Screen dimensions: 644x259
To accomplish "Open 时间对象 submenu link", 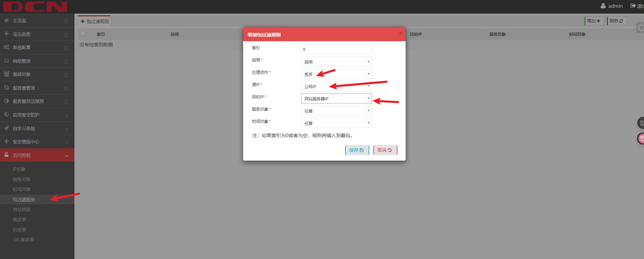I will pyautogui.click(x=22, y=189).
